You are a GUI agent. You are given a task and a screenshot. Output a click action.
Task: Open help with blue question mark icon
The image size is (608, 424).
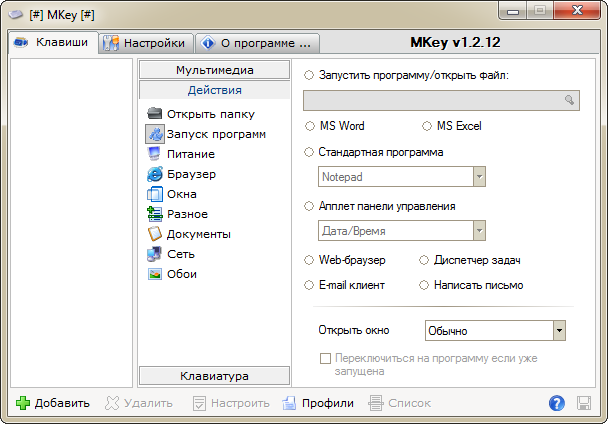click(557, 403)
